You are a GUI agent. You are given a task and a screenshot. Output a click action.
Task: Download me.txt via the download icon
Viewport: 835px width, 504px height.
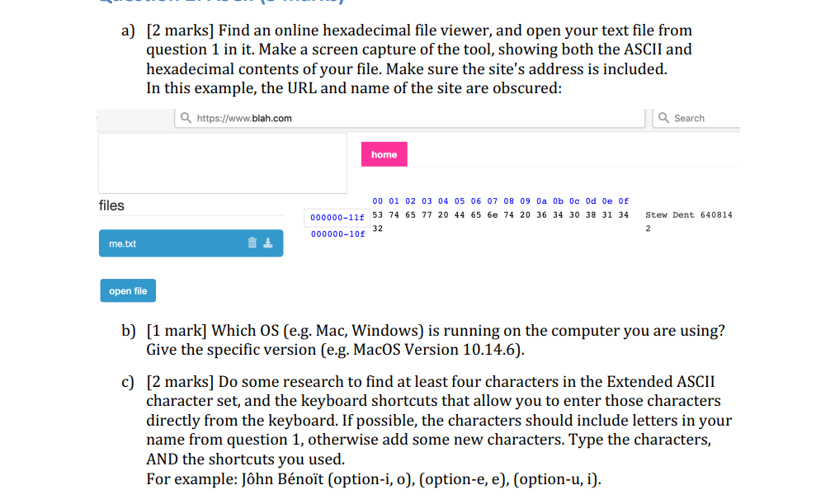tap(268, 243)
